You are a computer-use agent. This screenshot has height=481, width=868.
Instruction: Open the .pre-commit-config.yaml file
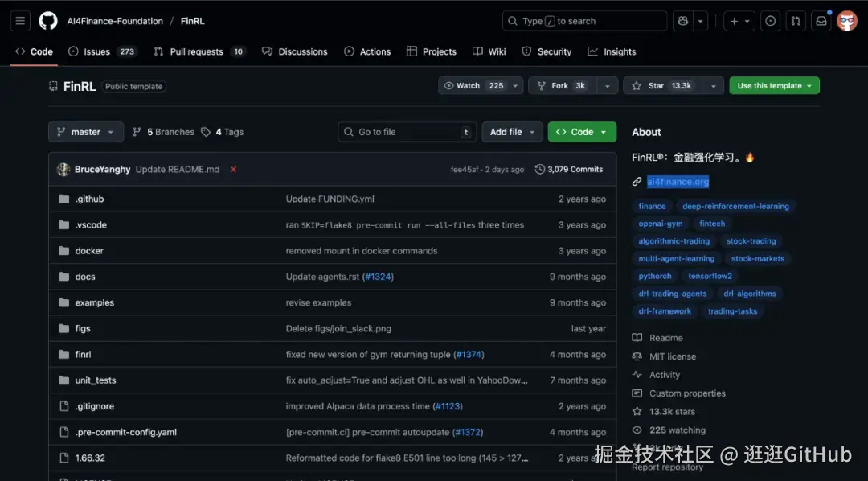point(126,432)
